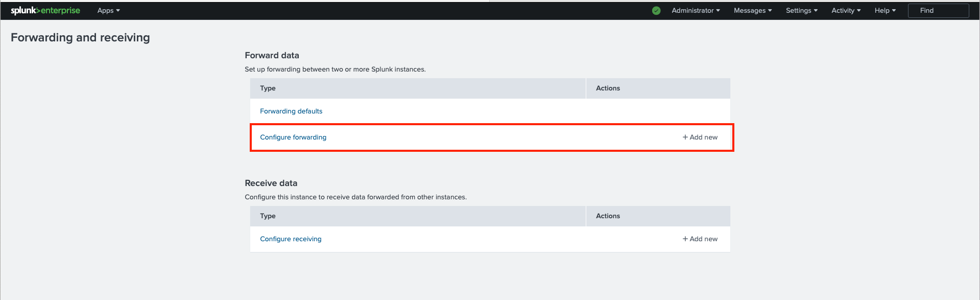Expand the Messages menu
Viewport: 980px width, 300px height.
[753, 10]
